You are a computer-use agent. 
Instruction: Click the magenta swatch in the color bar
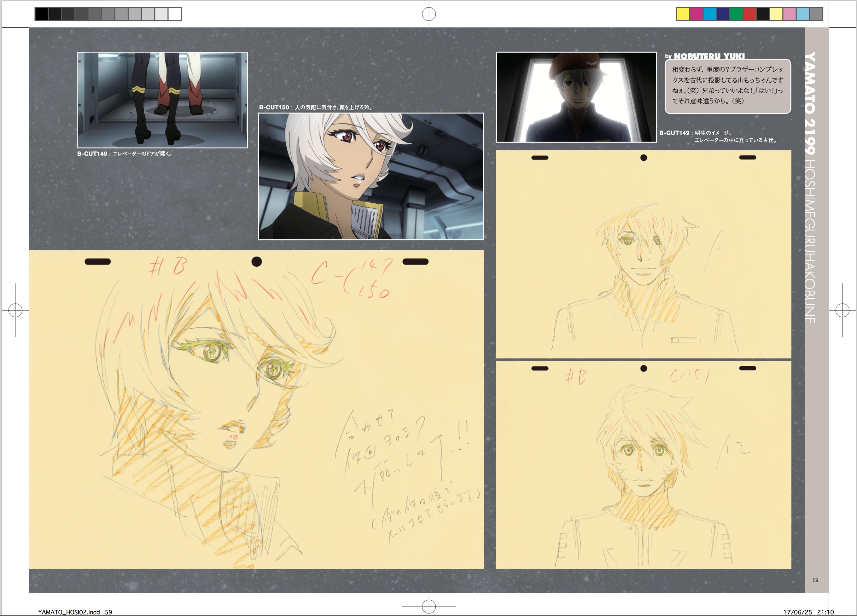(x=696, y=14)
